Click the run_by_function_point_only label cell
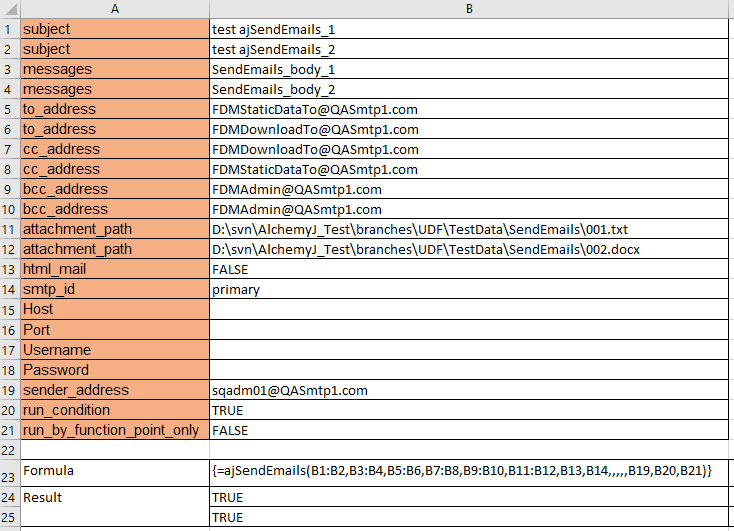The image size is (734, 531). [x=114, y=430]
